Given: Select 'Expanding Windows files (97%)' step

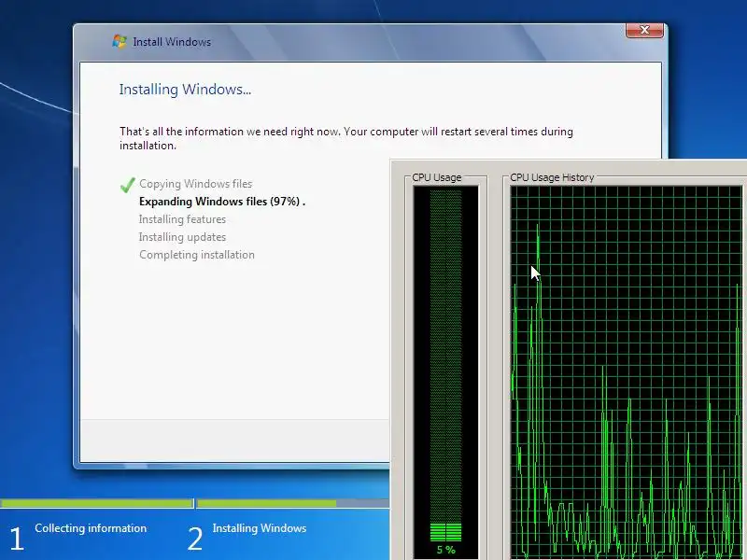Looking at the screenshot, I should point(222,202).
